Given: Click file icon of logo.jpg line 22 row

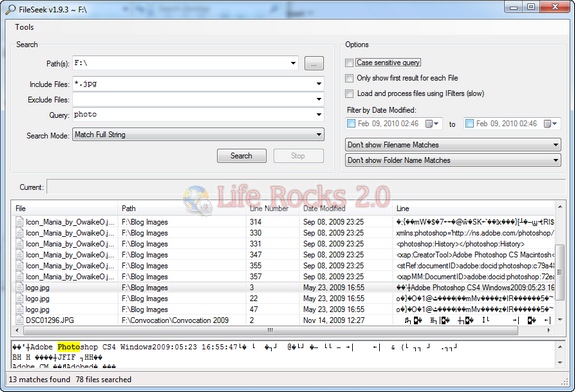Looking at the screenshot, I should click(x=19, y=298).
